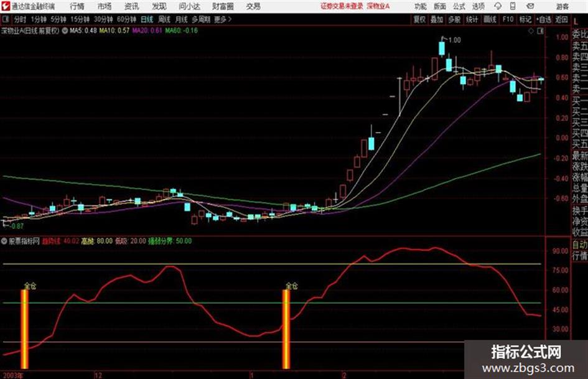Click the first 全仓 signal bar
Viewport: 588px width, 379px height.
click(x=25, y=329)
